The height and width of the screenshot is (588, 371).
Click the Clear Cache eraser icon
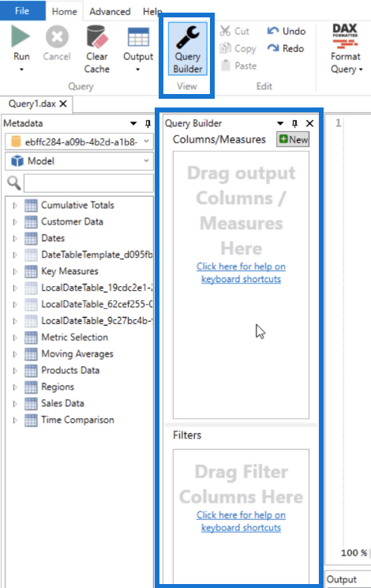[97, 36]
